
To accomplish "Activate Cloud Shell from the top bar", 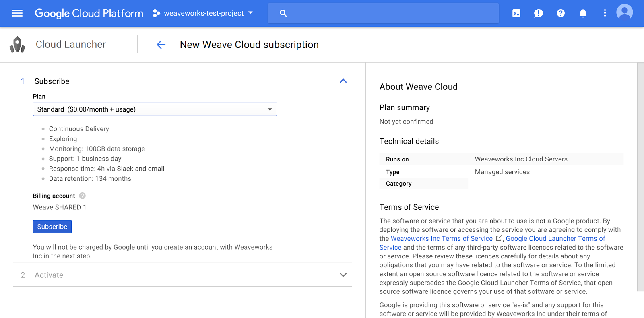I will 516,13.
